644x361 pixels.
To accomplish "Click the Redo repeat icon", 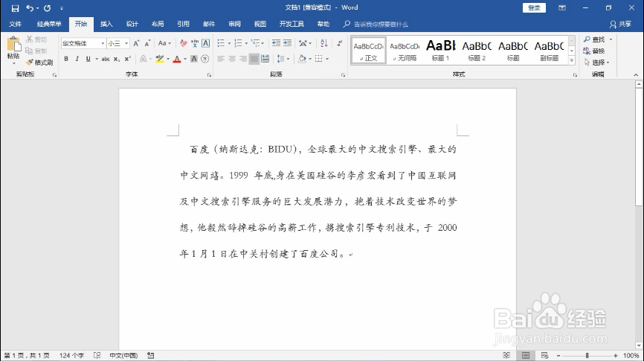I will [48, 7].
